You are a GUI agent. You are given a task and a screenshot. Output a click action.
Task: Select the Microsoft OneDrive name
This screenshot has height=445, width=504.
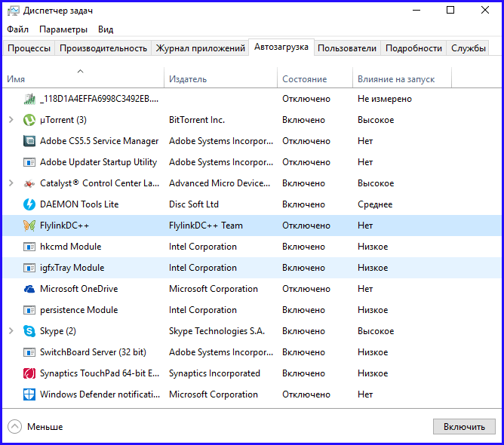78,289
